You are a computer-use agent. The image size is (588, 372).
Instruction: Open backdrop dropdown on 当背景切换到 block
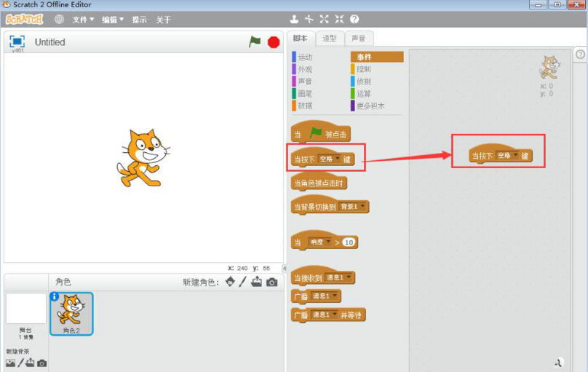pyautogui.click(x=352, y=207)
